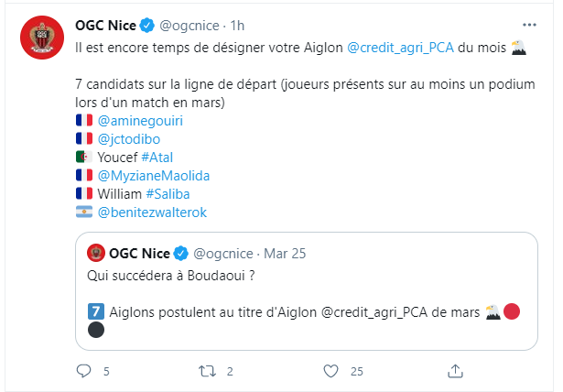Click the blue verified badge beside OGC Nice
Image resolution: width=563 pixels, height=392 pixels.
[146, 26]
